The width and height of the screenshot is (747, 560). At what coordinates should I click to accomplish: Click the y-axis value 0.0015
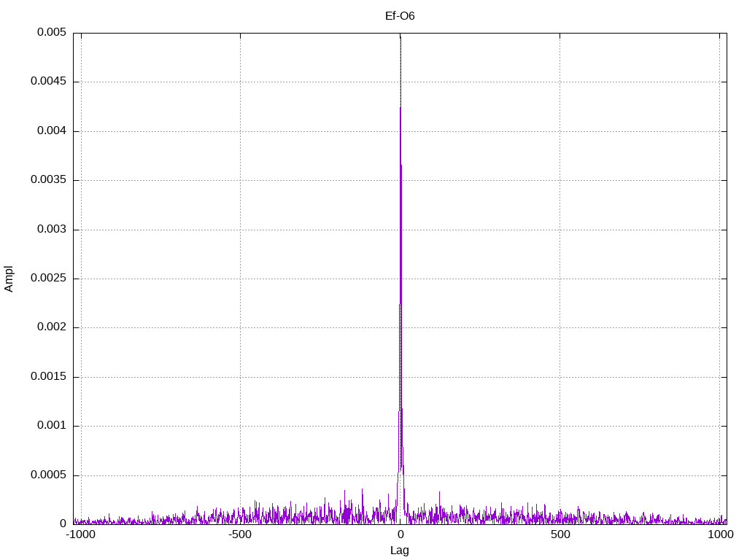48,377
